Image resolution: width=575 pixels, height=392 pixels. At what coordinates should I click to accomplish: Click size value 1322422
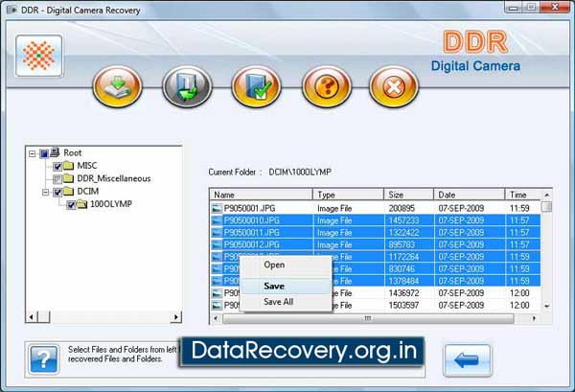[403, 233]
